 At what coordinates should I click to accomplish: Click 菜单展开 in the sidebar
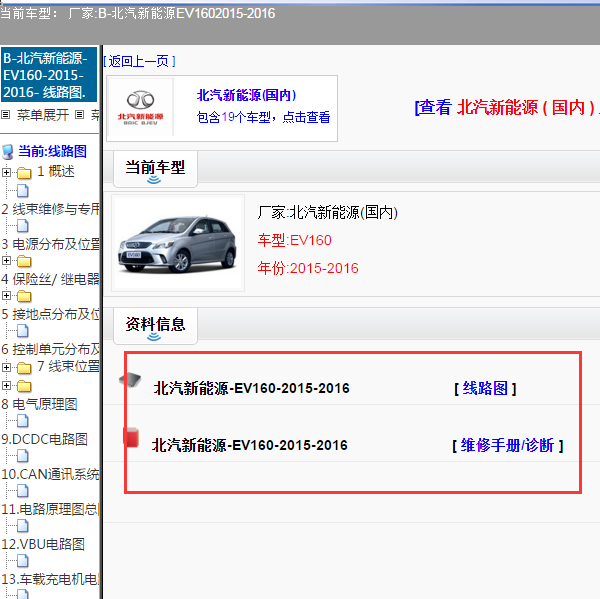tap(42, 114)
